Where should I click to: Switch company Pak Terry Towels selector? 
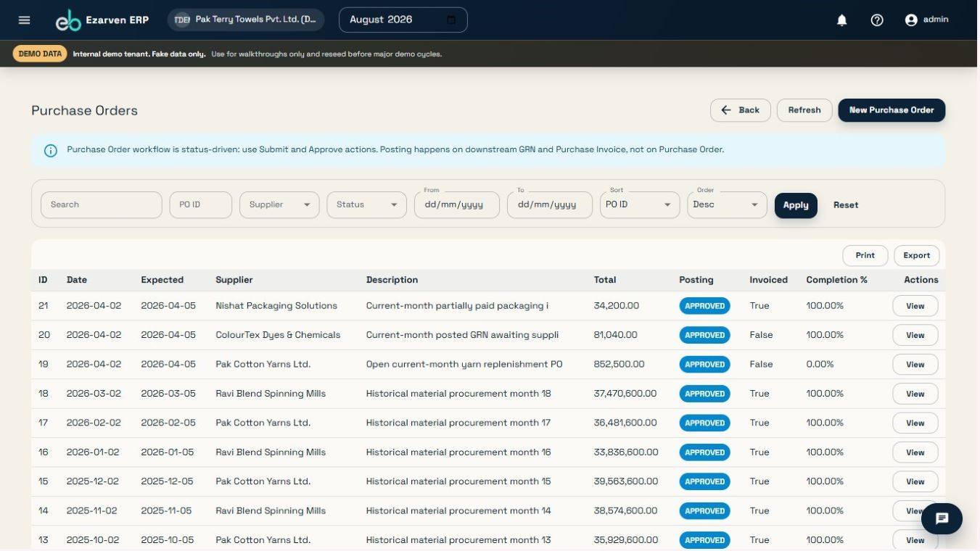[x=246, y=20]
